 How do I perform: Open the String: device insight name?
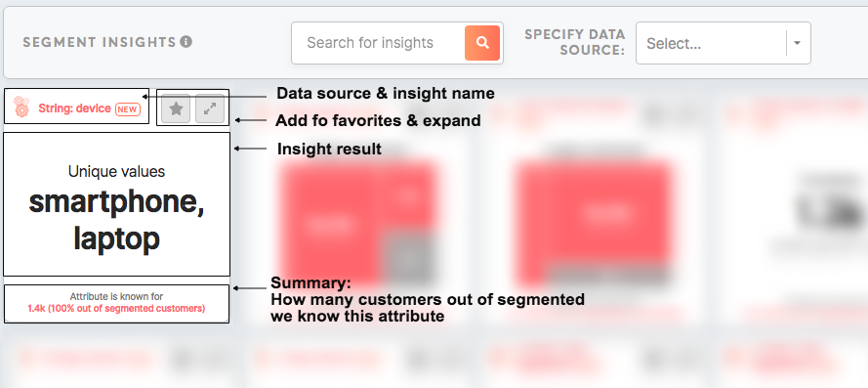[x=74, y=108]
